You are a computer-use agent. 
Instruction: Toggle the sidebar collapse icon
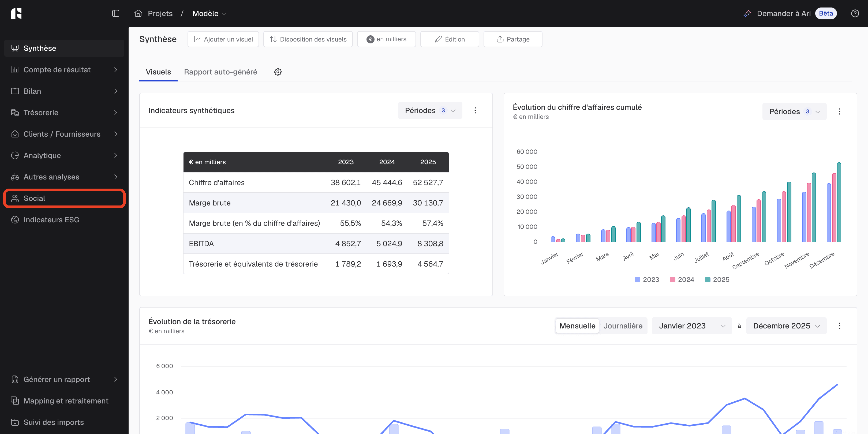(x=115, y=13)
